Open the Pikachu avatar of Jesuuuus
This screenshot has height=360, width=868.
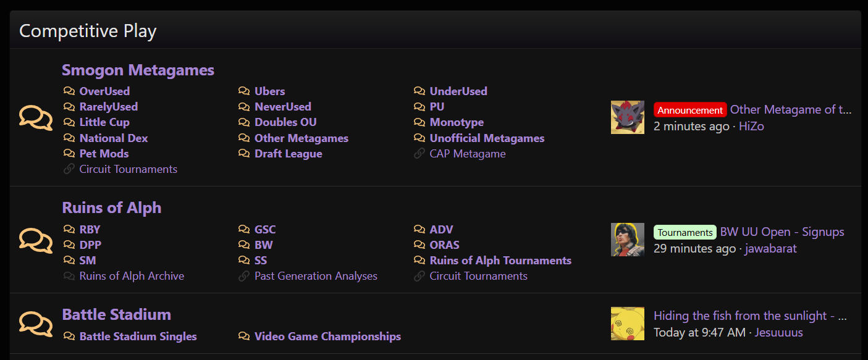click(x=627, y=324)
